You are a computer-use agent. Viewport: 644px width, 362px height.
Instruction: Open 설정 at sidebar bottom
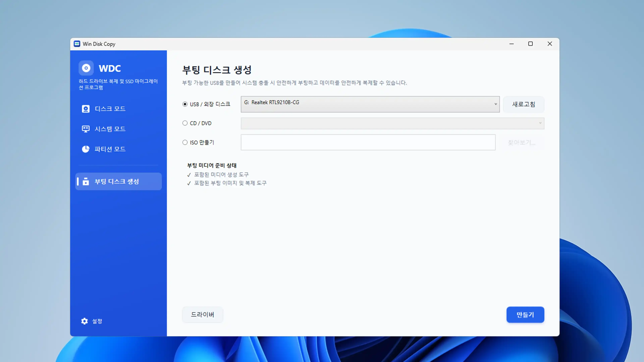(92, 321)
